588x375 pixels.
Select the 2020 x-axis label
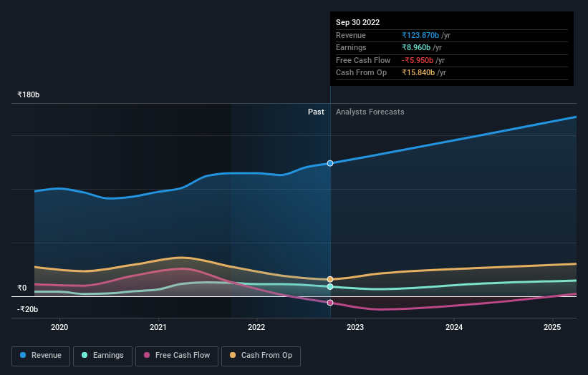pyautogui.click(x=59, y=327)
